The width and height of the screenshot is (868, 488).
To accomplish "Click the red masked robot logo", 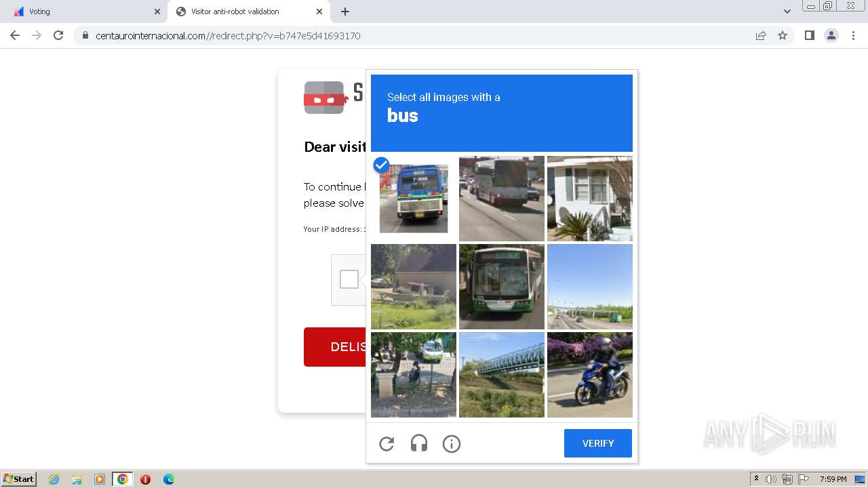I will tap(325, 98).
